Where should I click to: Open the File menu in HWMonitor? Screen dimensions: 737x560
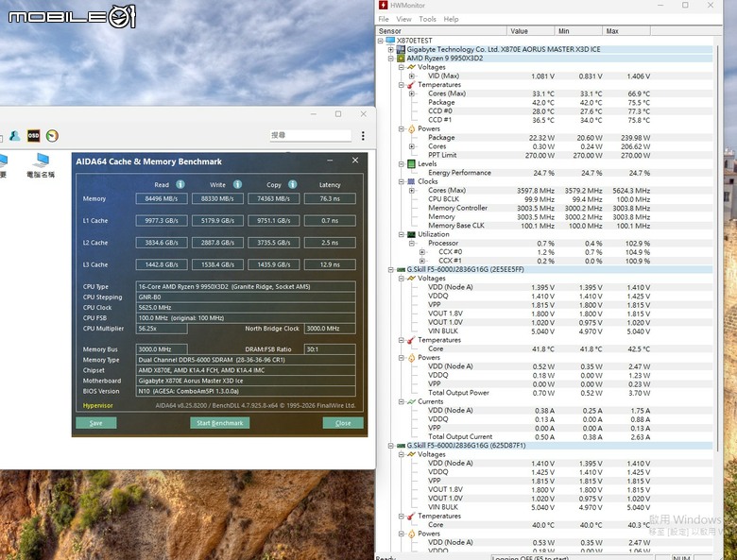pos(384,19)
